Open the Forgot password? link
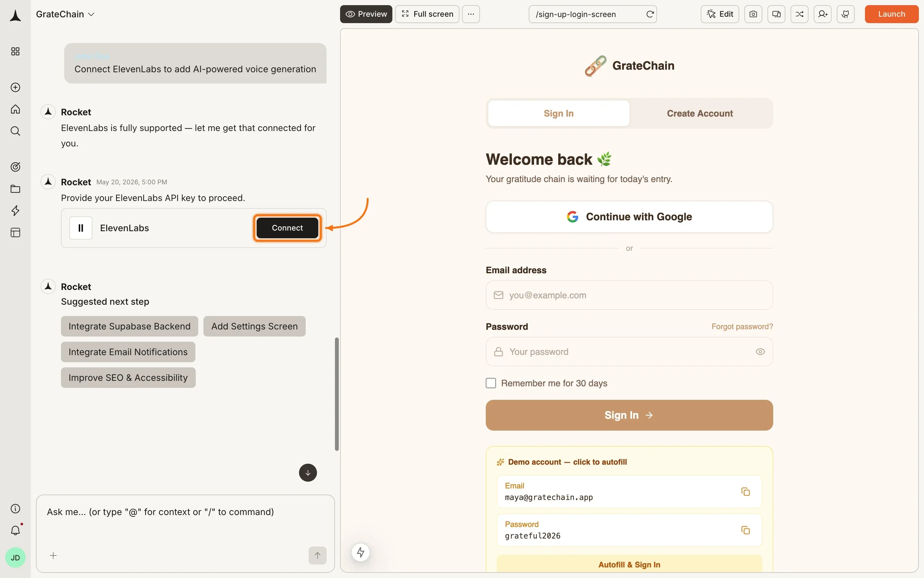The width and height of the screenshot is (924, 578). pyautogui.click(x=742, y=327)
